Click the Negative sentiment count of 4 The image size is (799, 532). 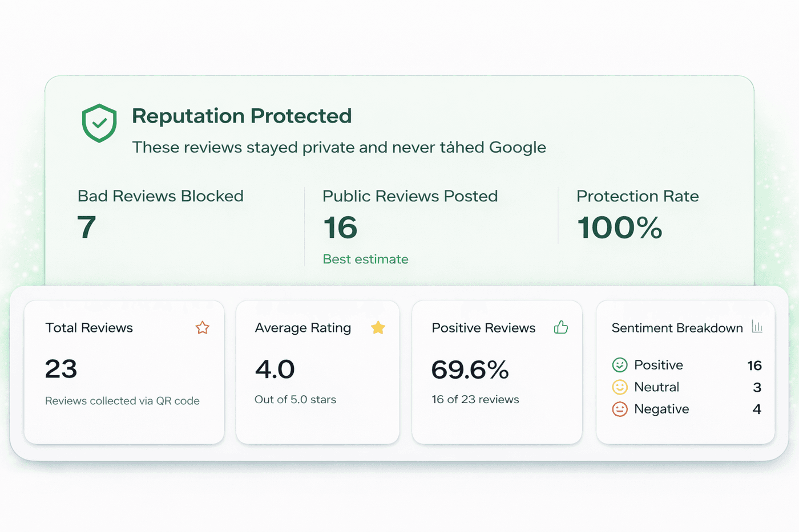(756, 409)
